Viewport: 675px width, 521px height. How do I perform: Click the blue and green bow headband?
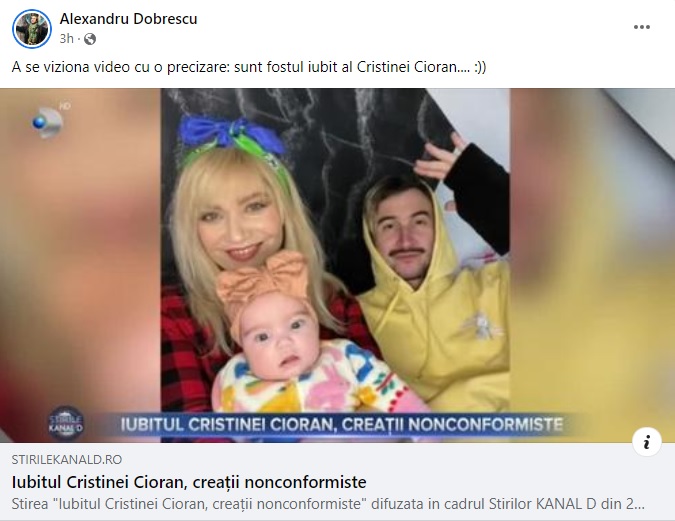click(232, 142)
